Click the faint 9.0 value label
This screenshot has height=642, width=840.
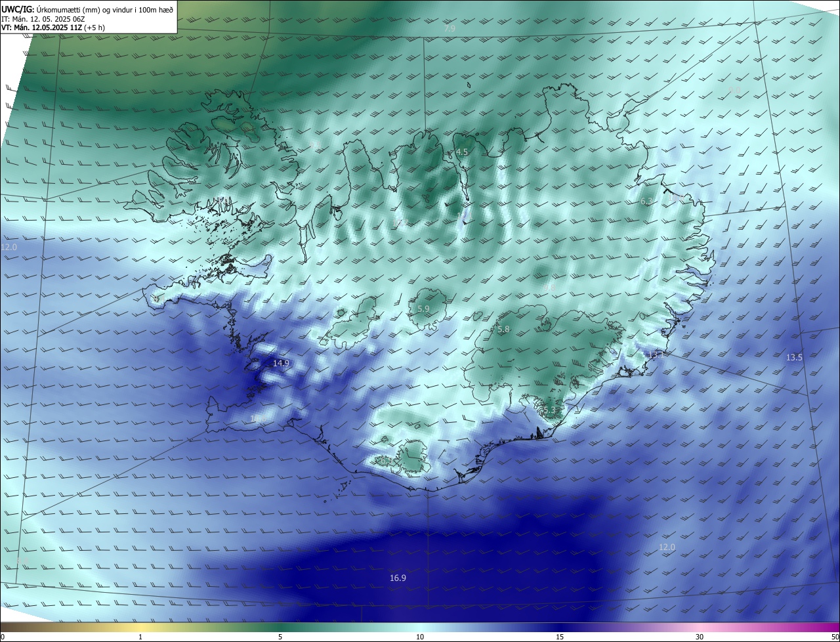coord(734,90)
